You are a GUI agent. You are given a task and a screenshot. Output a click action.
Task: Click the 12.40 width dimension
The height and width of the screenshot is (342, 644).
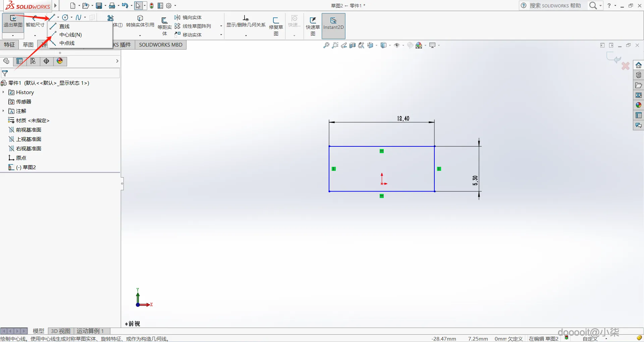403,119
